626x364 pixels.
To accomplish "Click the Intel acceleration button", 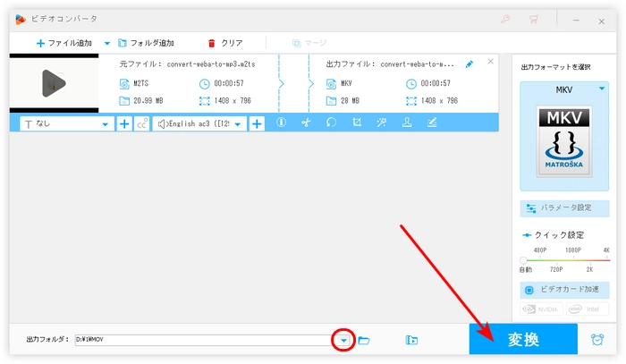I will pos(588,309).
